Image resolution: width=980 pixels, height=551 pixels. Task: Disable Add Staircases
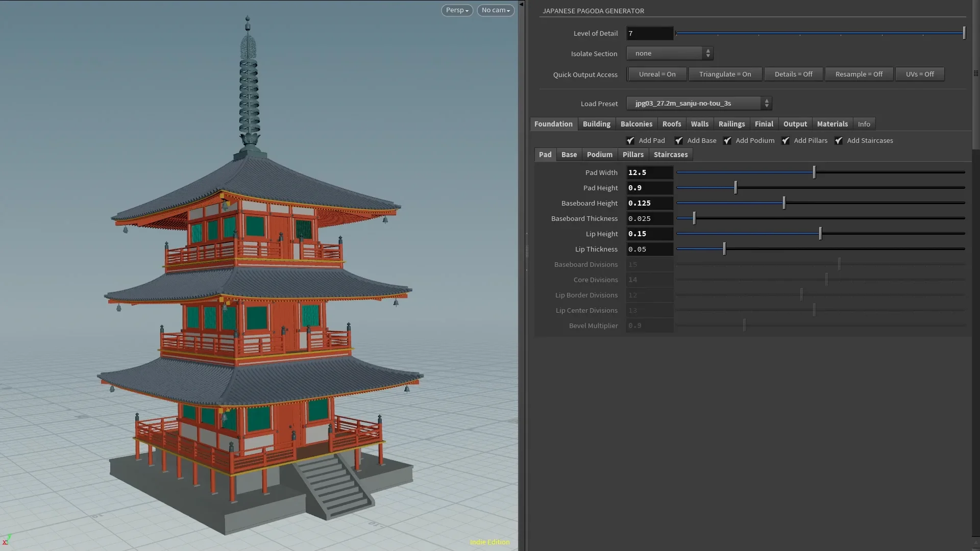[x=839, y=140]
